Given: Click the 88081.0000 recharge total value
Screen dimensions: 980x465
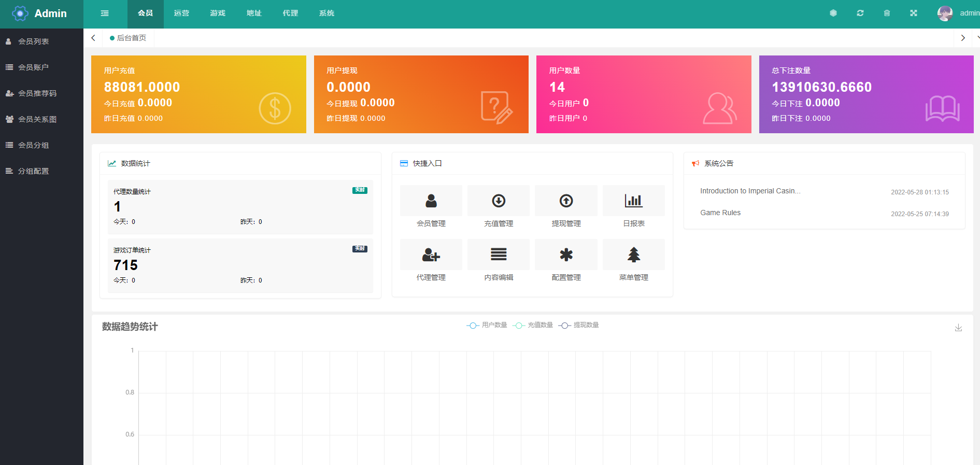Looking at the screenshot, I should click(142, 87).
